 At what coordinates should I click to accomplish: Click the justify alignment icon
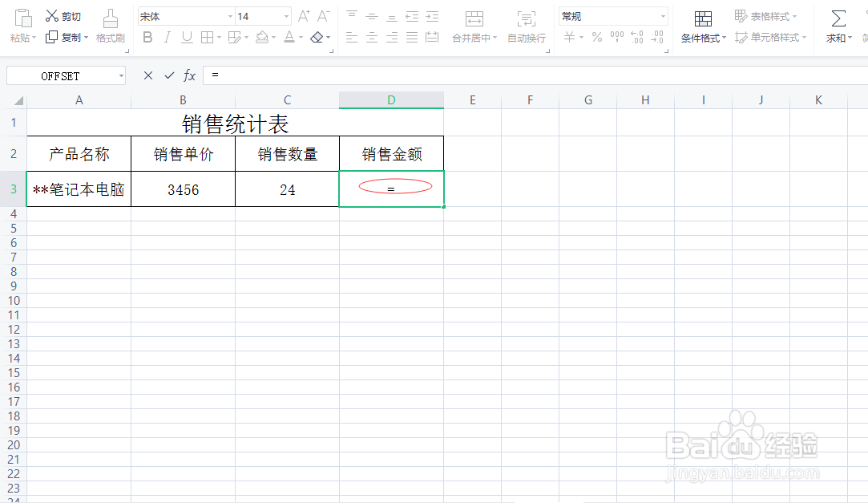(412, 37)
